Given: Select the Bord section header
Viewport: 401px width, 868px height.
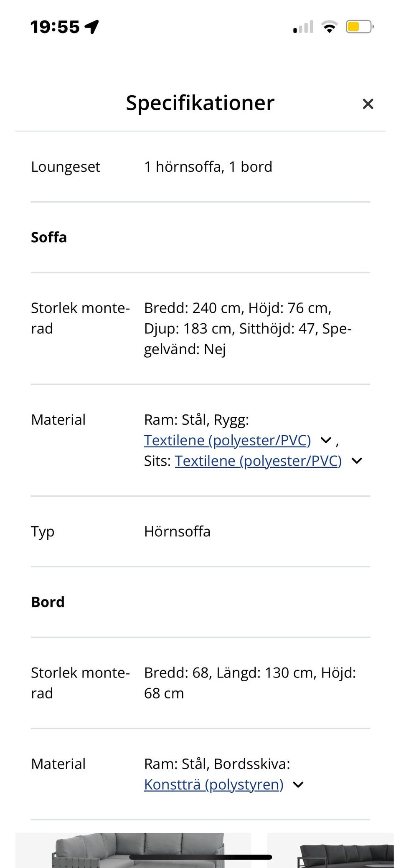Looking at the screenshot, I should [48, 602].
